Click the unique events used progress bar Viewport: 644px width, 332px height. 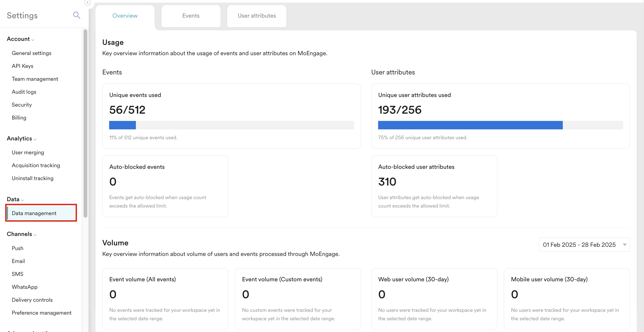231,125
